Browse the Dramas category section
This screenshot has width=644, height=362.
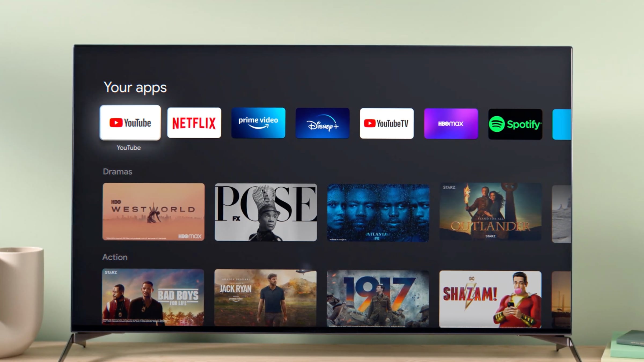(x=117, y=171)
